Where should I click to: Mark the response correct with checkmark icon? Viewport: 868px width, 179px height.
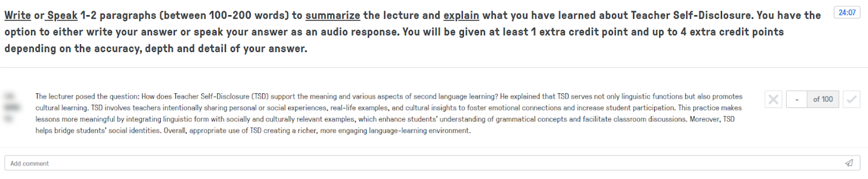tap(851, 99)
